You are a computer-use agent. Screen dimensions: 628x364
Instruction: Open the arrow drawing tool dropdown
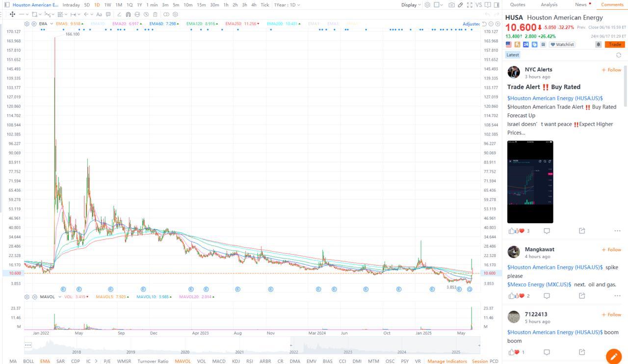click(x=92, y=14)
